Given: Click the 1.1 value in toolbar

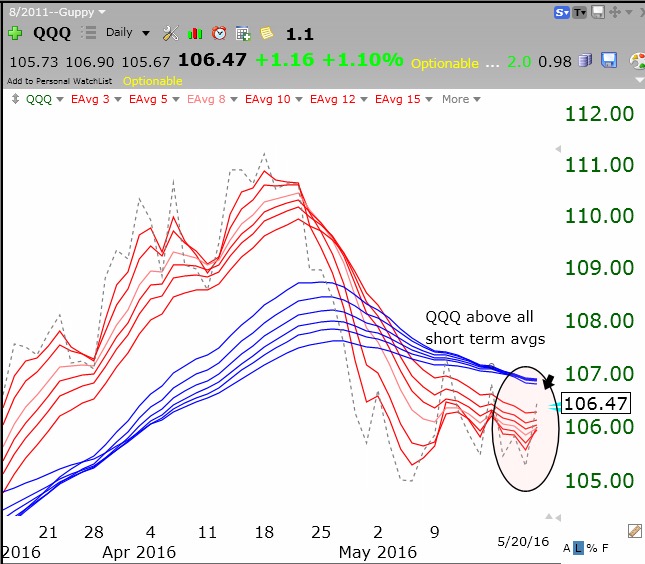Looking at the screenshot, I should [x=299, y=34].
